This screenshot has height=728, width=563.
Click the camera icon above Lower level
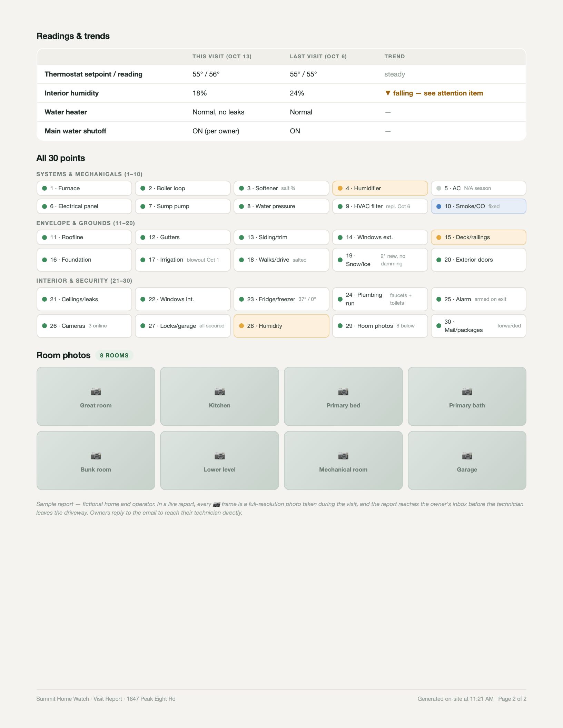click(219, 456)
